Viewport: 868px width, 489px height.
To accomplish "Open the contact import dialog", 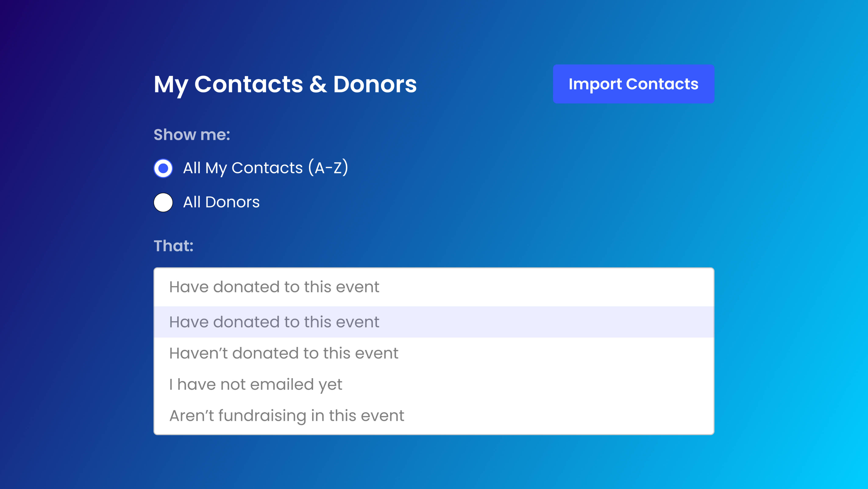I will pyautogui.click(x=633, y=84).
